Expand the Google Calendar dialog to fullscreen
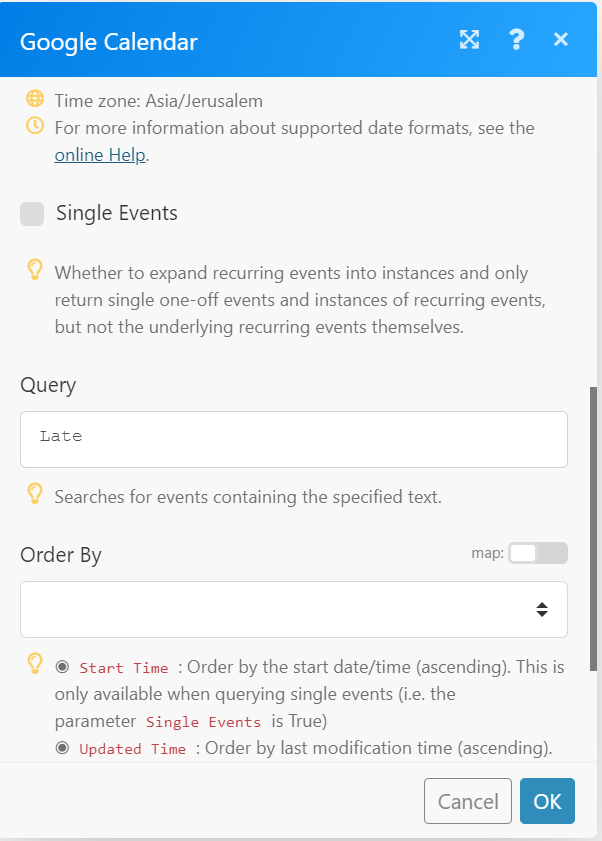The image size is (602, 841). (x=469, y=40)
